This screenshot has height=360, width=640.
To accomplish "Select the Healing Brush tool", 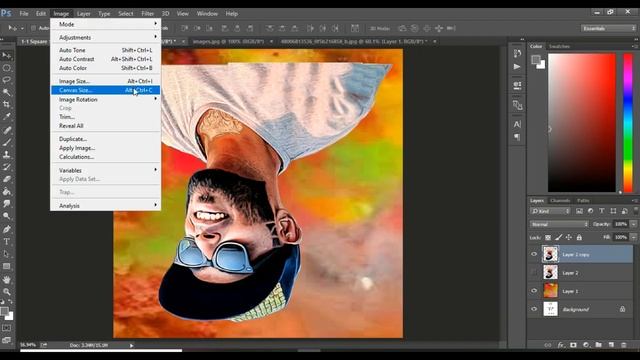I will pyautogui.click(x=7, y=130).
